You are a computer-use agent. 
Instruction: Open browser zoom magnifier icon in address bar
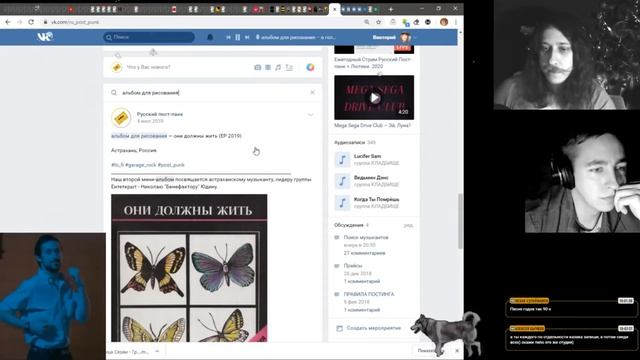[x=367, y=22]
